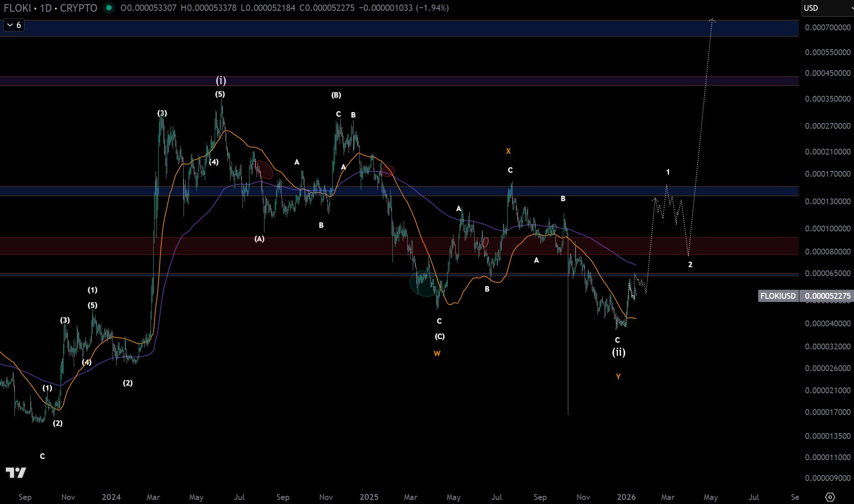The width and height of the screenshot is (854, 504).
Task: Select the large red ellipse near Aug 2024
Action: [x=264, y=170]
